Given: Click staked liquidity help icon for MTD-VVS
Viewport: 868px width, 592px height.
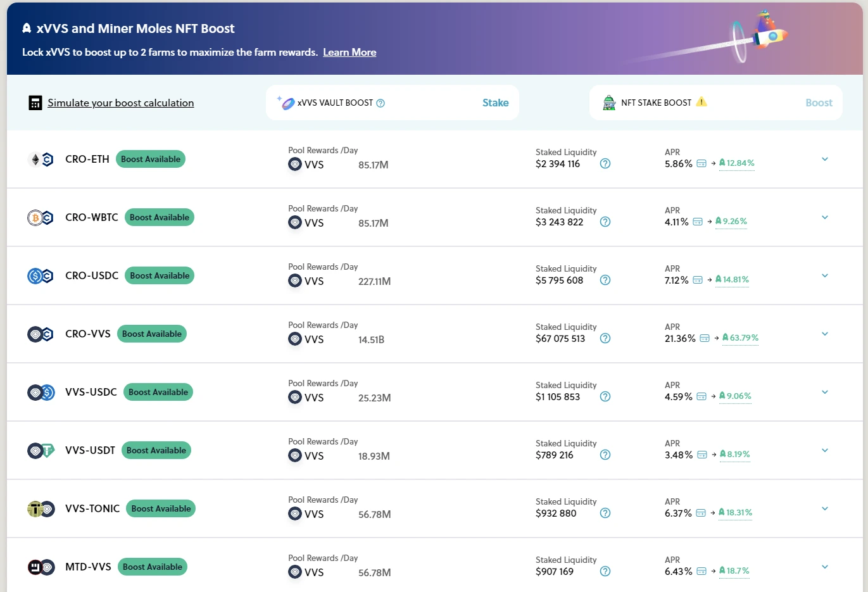Looking at the screenshot, I should [605, 572].
